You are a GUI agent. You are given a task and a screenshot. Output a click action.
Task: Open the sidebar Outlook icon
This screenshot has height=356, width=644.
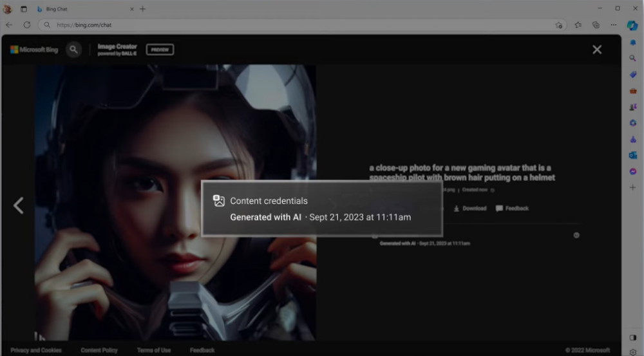(x=633, y=155)
